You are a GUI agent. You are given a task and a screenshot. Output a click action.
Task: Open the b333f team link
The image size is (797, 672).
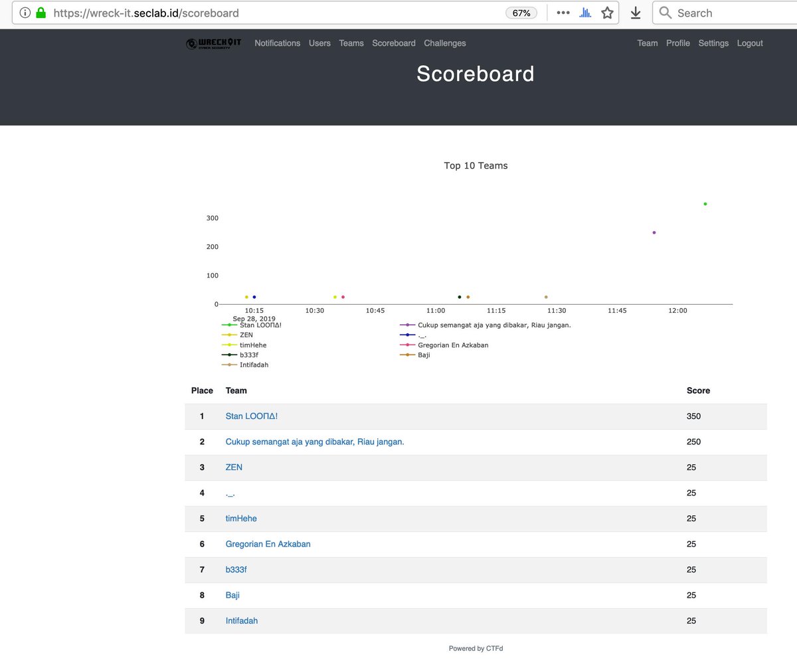point(236,570)
